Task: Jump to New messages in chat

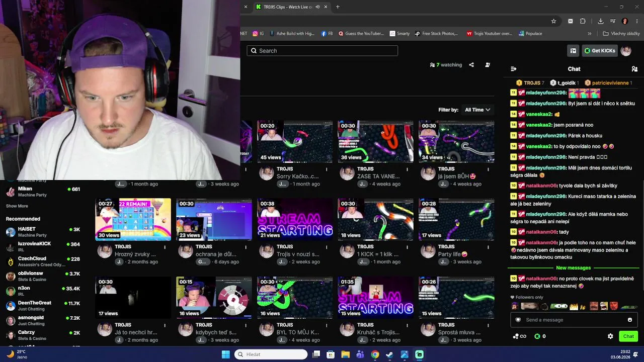Action: 574,268
